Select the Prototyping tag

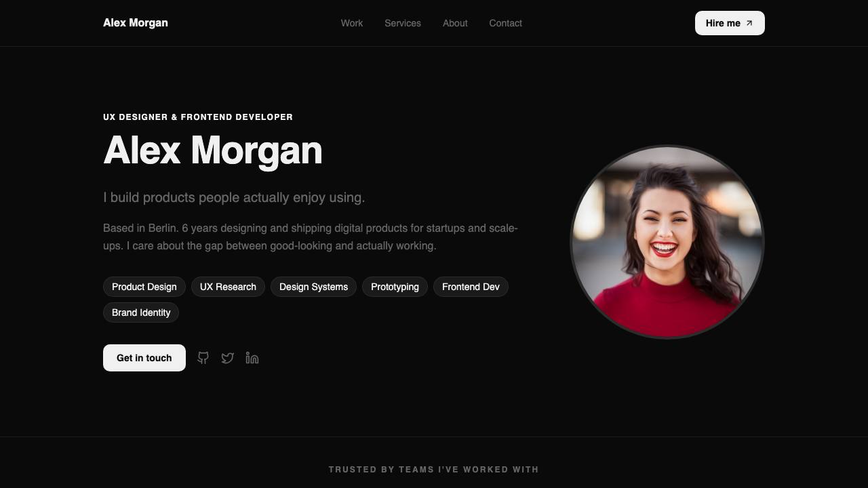click(x=395, y=287)
